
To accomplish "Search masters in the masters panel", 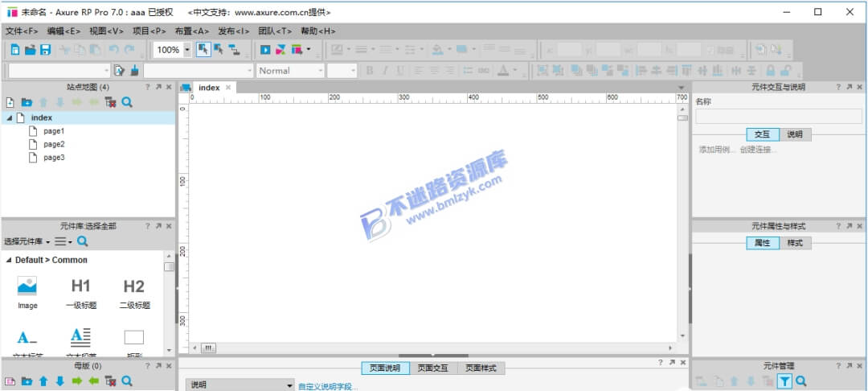I will point(127,381).
